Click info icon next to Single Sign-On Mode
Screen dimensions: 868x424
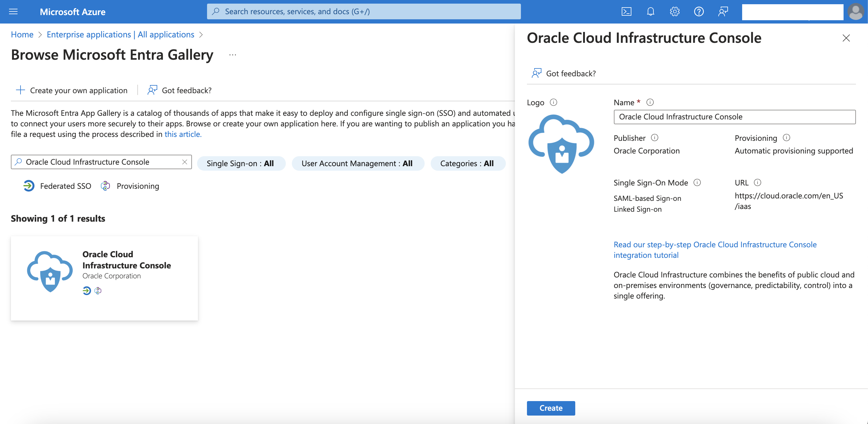[x=697, y=182]
